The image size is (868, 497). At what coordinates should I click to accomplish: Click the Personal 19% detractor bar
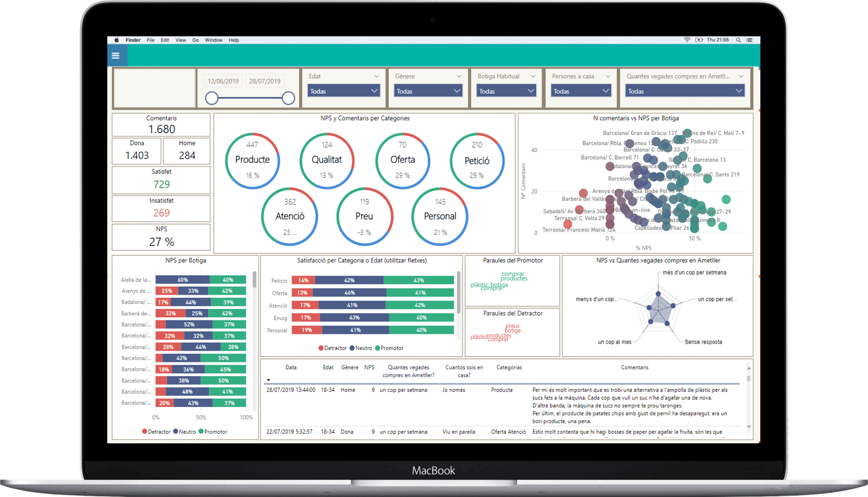307,330
